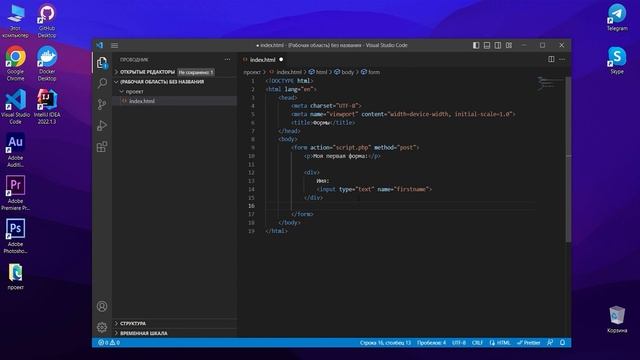Click the editor vertical scrollbar

pos(568,159)
